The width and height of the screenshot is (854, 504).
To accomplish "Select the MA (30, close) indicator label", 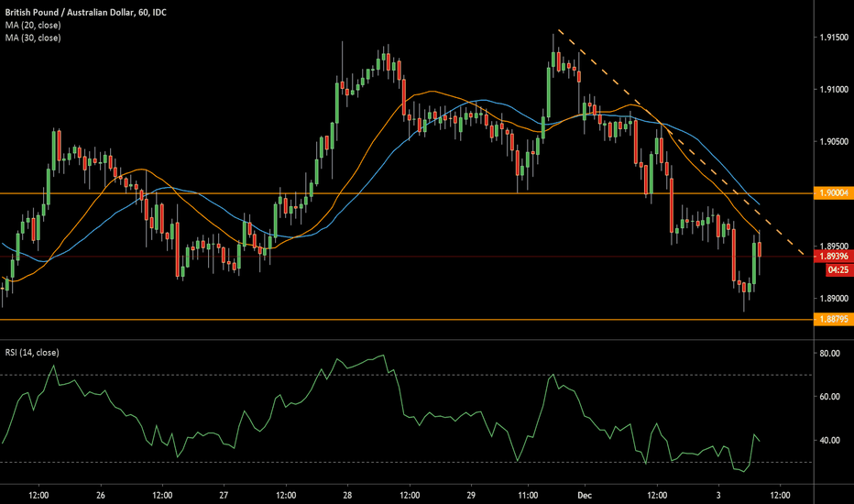I will click(x=33, y=38).
